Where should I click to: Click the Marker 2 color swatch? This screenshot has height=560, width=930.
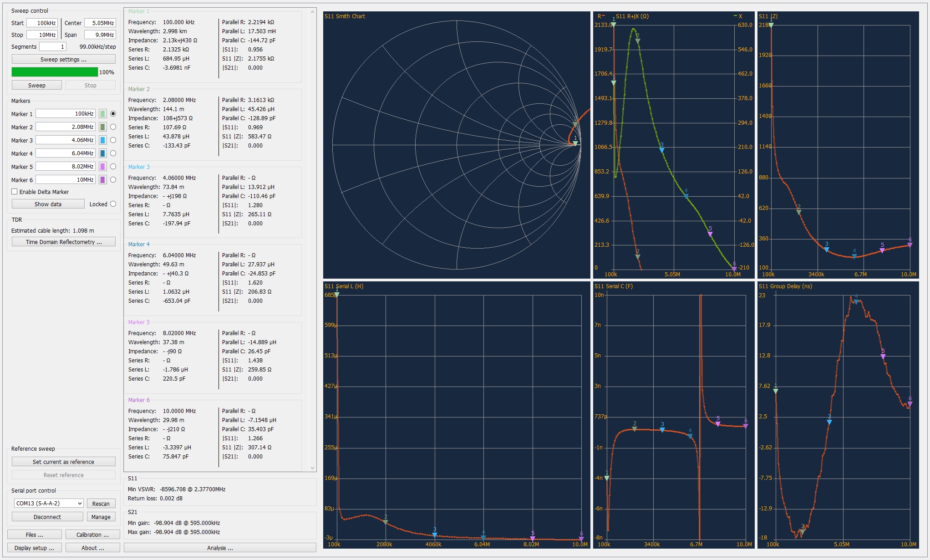click(x=103, y=127)
